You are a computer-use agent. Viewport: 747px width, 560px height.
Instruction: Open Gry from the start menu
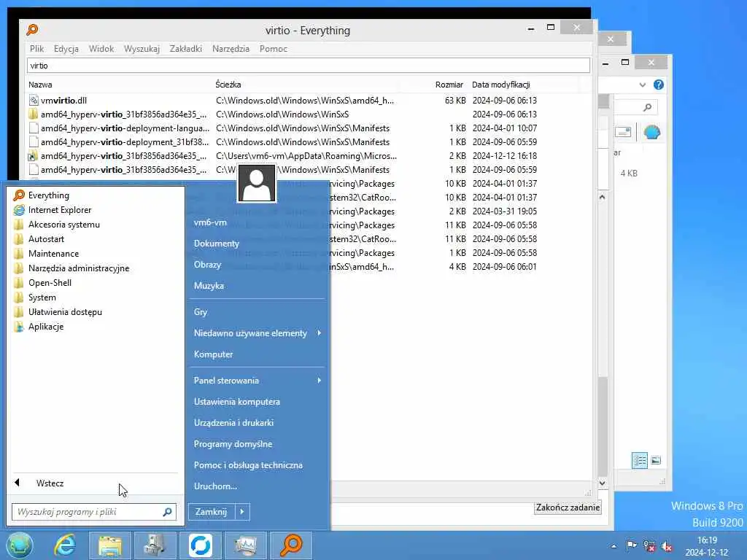coord(201,312)
